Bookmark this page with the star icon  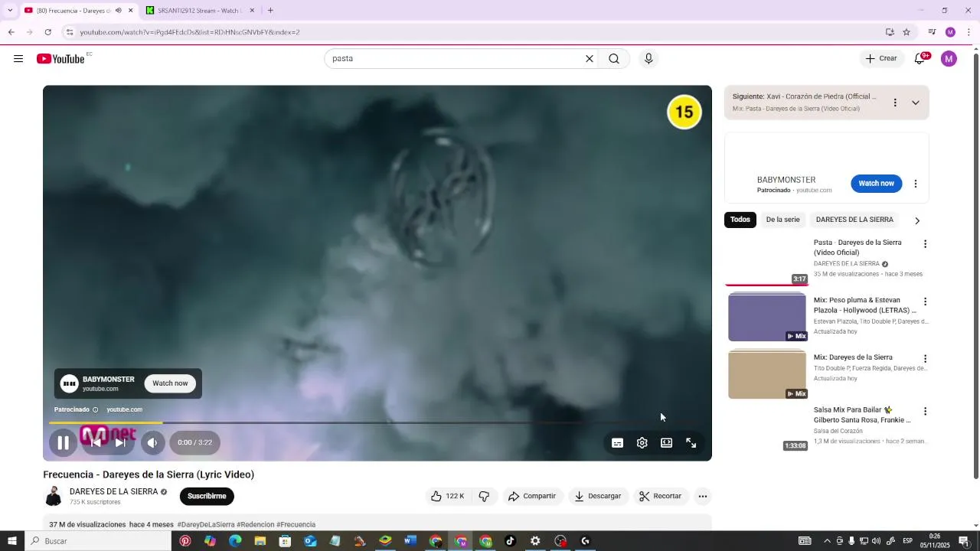906,32
